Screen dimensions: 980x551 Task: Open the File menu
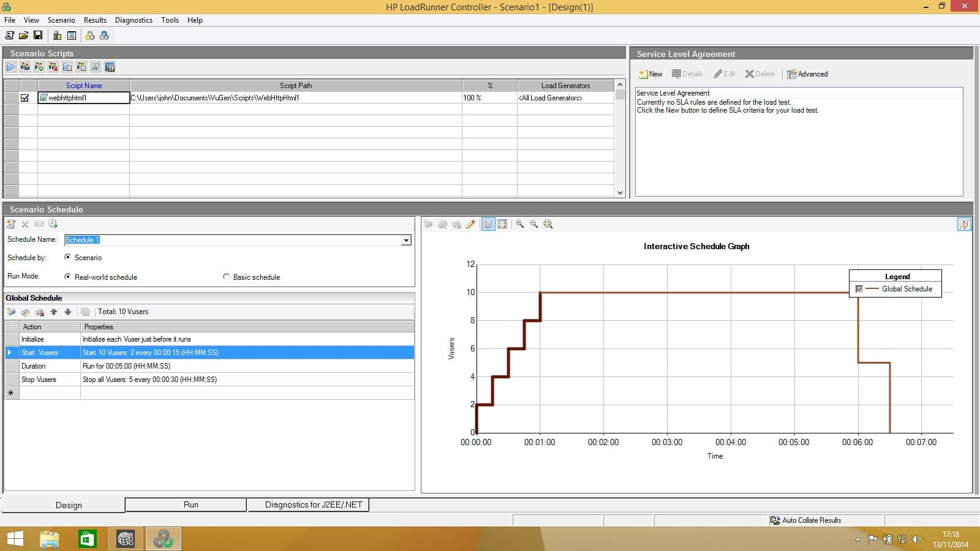coord(10,20)
